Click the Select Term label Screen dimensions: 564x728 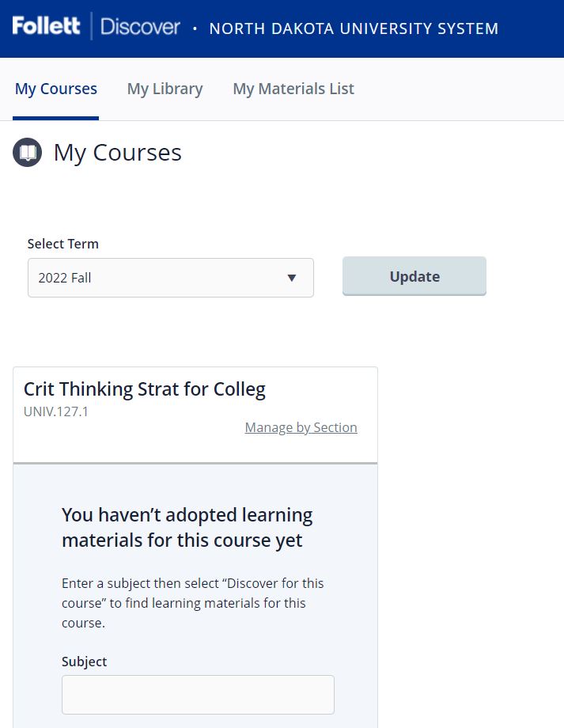point(63,244)
